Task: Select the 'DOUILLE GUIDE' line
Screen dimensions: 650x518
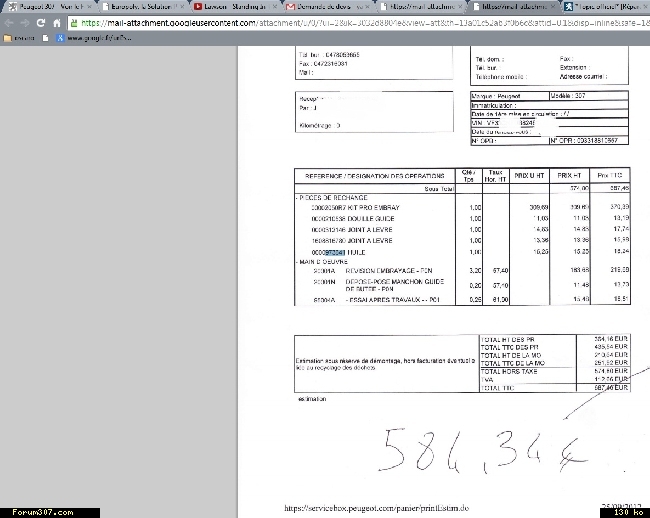Action: 353,219
